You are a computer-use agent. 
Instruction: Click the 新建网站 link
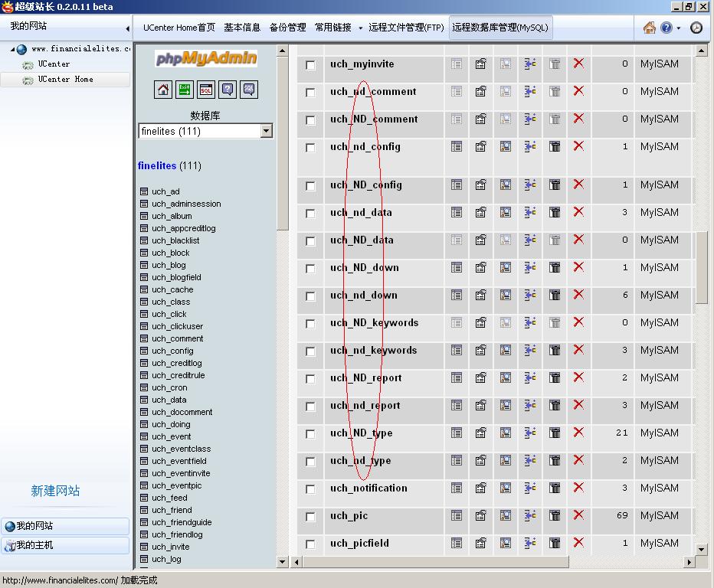click(x=55, y=491)
